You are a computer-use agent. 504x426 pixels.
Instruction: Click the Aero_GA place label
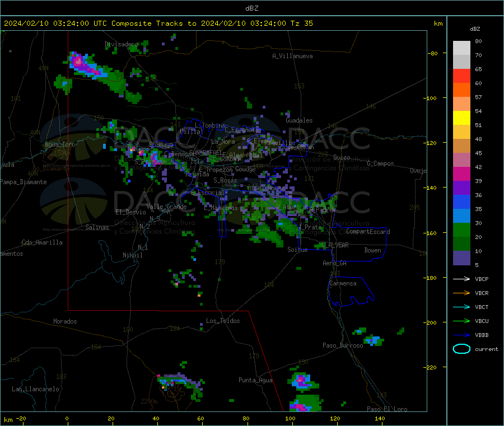(334, 263)
